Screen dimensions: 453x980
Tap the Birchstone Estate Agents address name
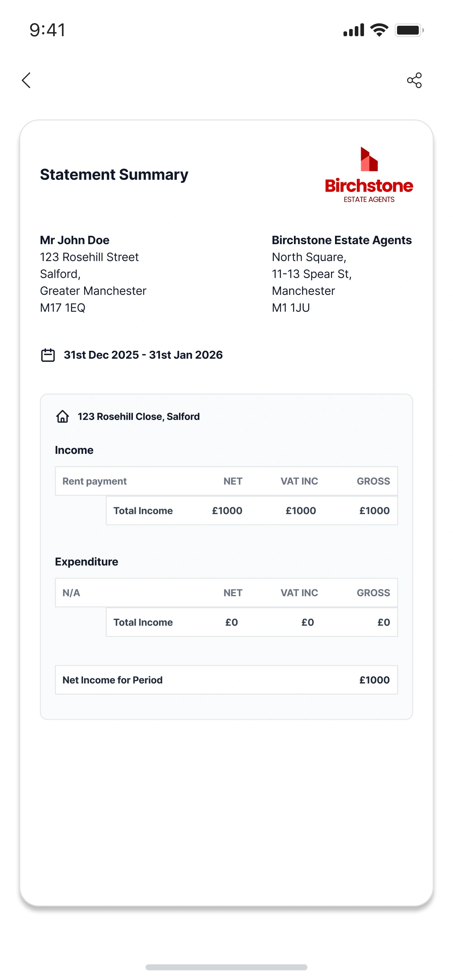click(341, 240)
